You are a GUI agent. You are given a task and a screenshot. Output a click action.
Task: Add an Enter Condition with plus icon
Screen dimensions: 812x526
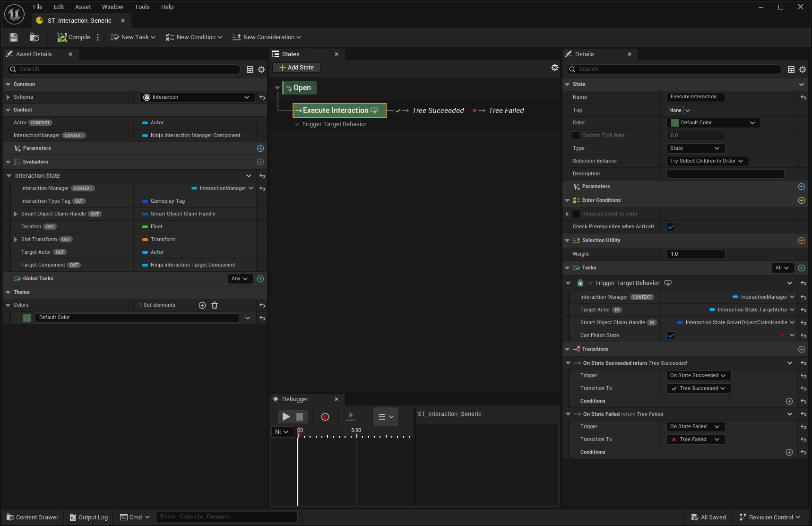[801, 200]
